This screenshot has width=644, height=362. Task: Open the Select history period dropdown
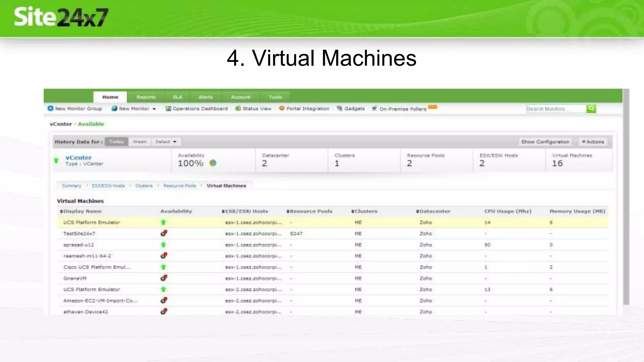point(166,142)
